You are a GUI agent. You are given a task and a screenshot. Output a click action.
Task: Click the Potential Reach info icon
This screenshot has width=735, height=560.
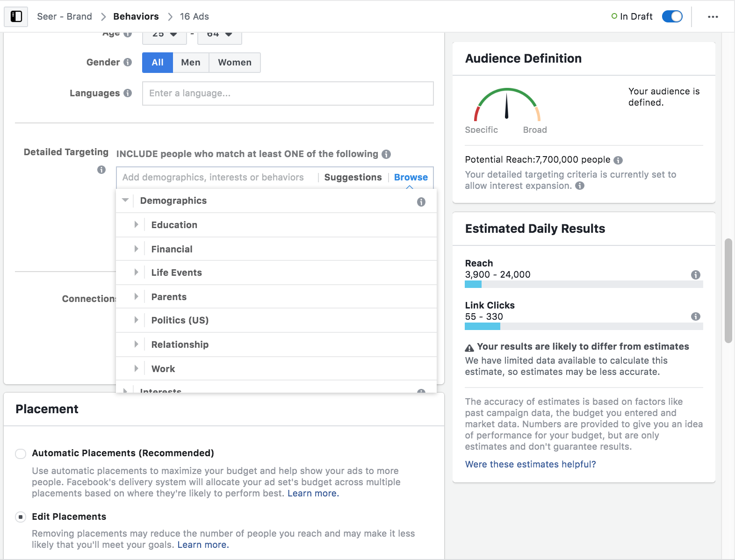click(618, 160)
